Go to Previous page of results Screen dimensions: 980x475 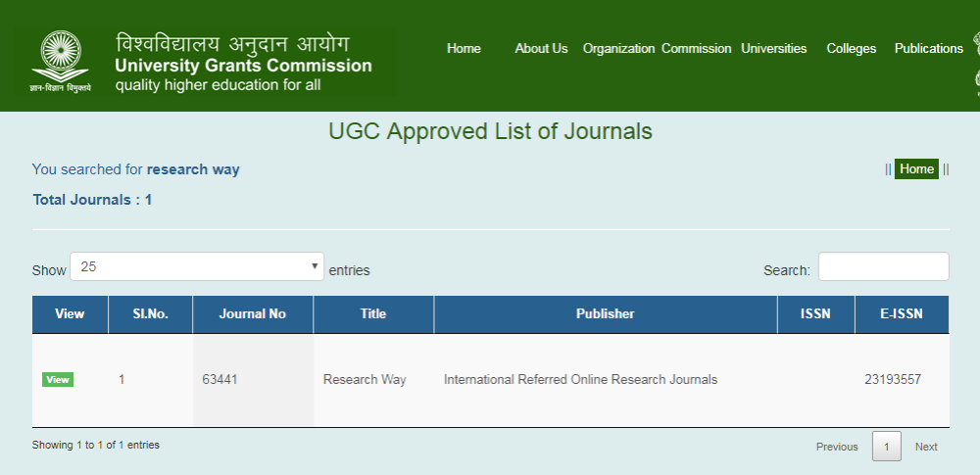pyautogui.click(x=837, y=447)
